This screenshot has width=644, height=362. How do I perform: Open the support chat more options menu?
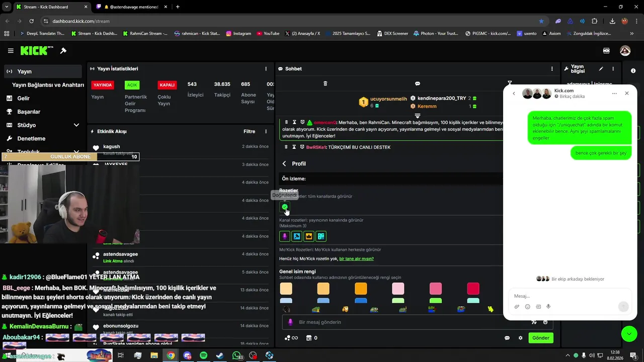point(614,94)
